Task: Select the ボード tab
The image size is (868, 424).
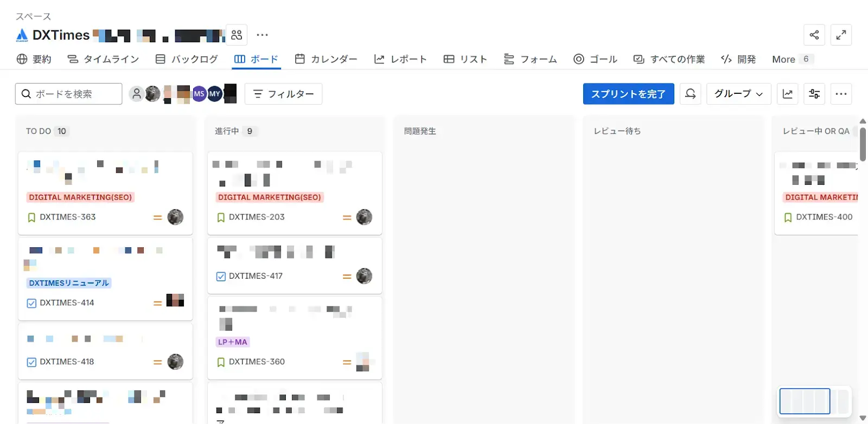Action: point(256,59)
